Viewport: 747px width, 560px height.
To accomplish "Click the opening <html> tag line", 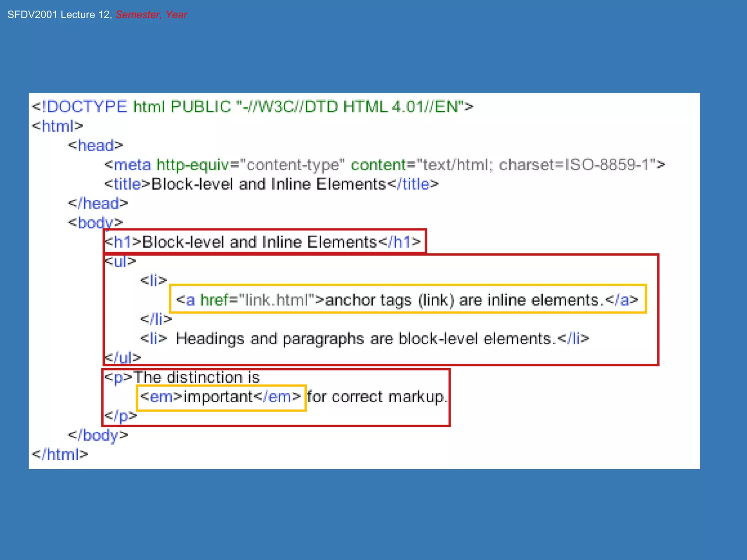I will 58,126.
